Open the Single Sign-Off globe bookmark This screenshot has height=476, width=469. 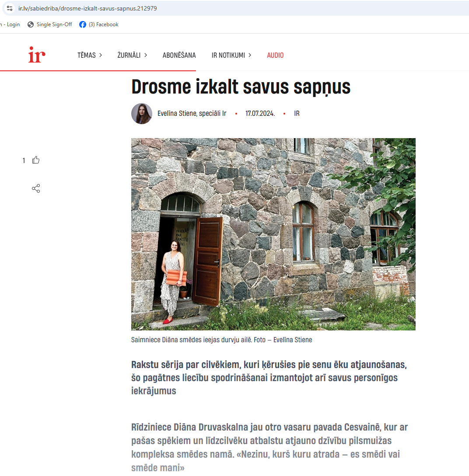click(x=31, y=24)
